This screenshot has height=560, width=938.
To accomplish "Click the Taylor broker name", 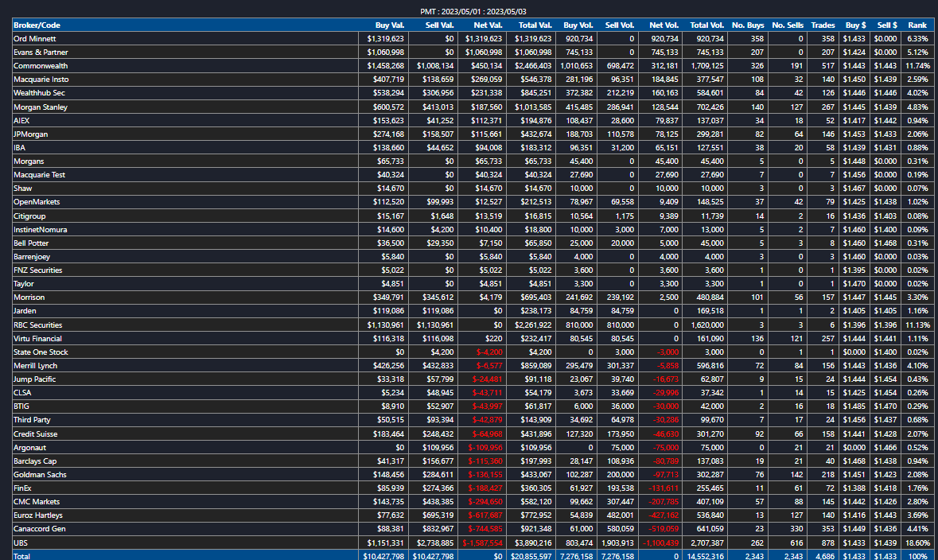I will (x=24, y=284).
